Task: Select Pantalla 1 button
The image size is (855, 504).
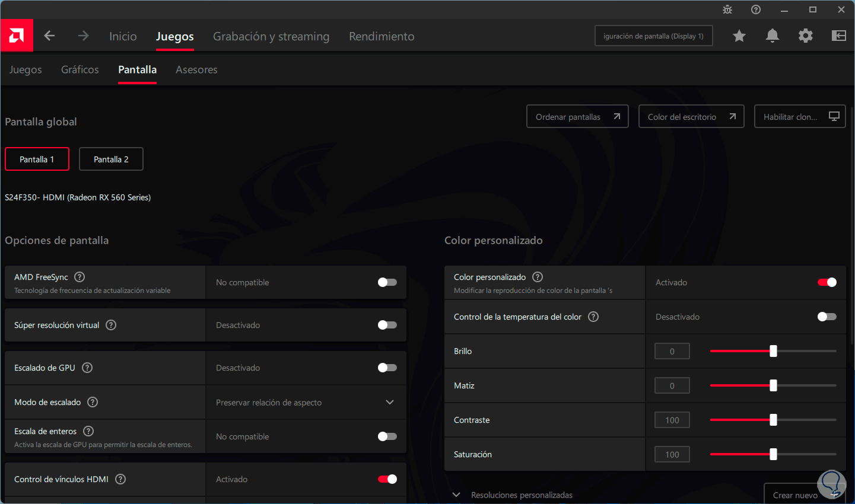Action: point(37,159)
